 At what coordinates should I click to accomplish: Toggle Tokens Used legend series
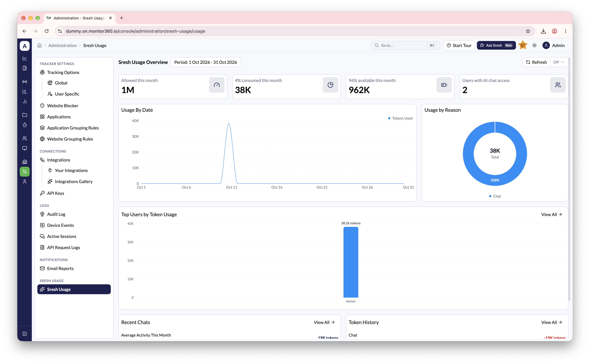[400, 118]
